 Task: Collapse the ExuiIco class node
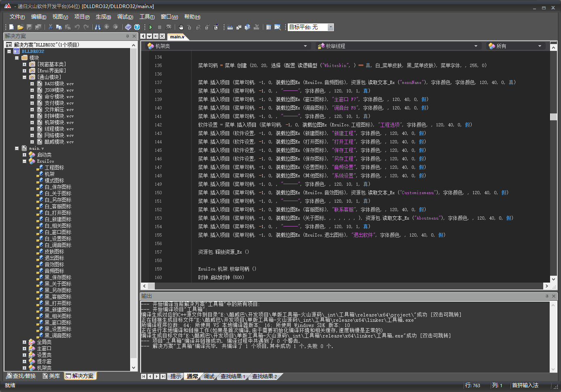25,161
